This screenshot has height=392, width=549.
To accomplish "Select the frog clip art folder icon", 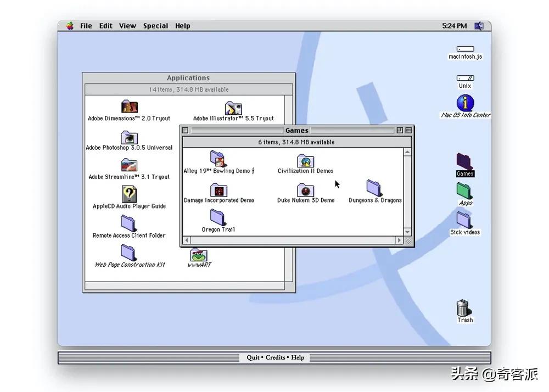I will [x=199, y=255].
